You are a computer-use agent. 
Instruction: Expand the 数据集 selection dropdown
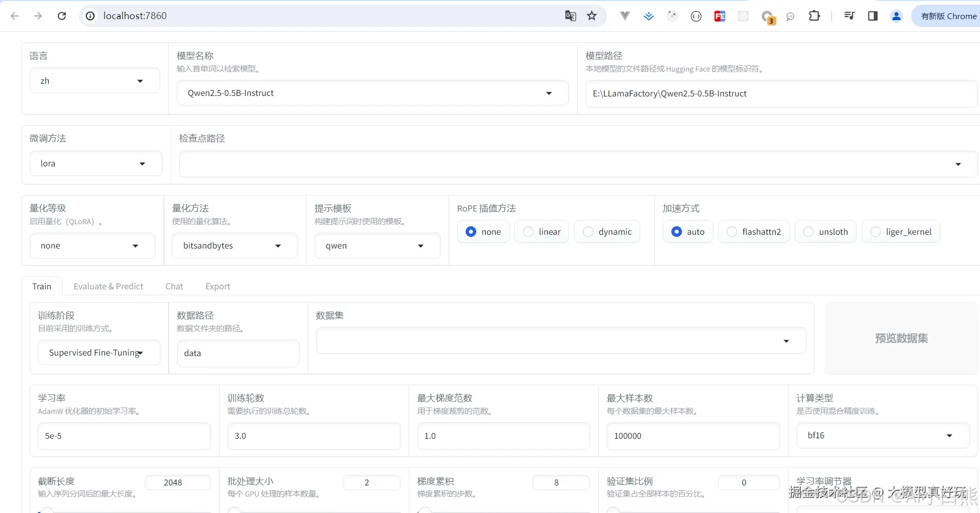tap(561, 340)
